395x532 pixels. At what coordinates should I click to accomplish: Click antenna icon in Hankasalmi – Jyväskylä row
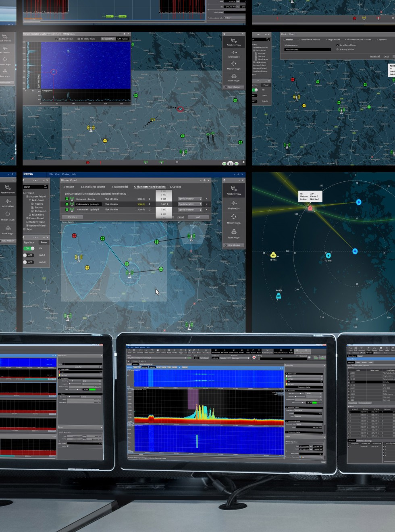(x=72, y=210)
